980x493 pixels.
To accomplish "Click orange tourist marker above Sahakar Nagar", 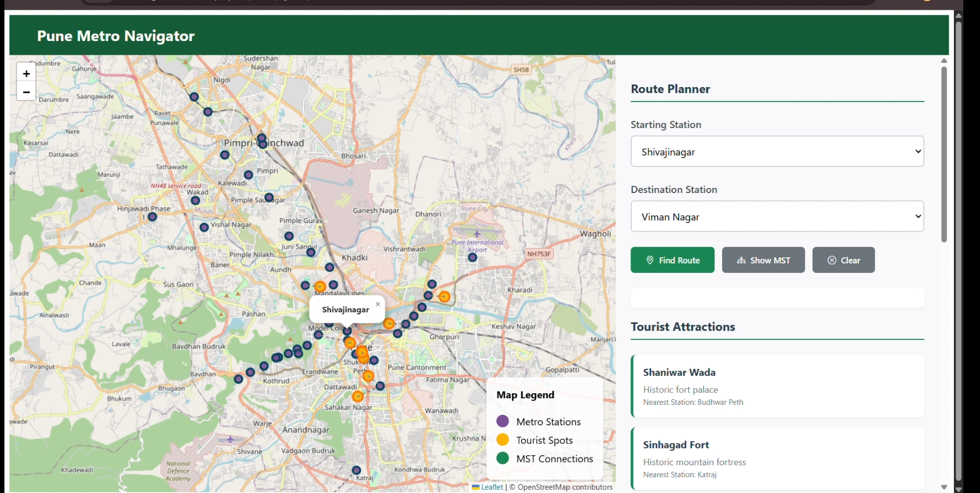I will pos(358,396).
